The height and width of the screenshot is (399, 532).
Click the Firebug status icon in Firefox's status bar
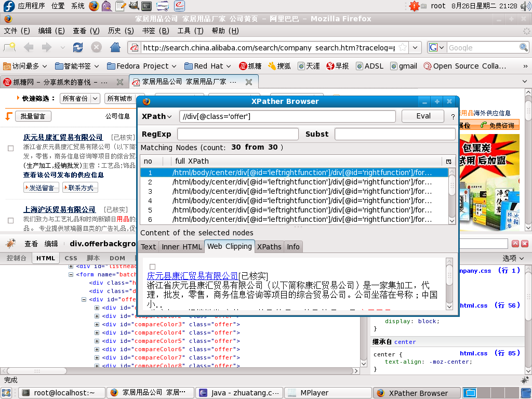525,380
